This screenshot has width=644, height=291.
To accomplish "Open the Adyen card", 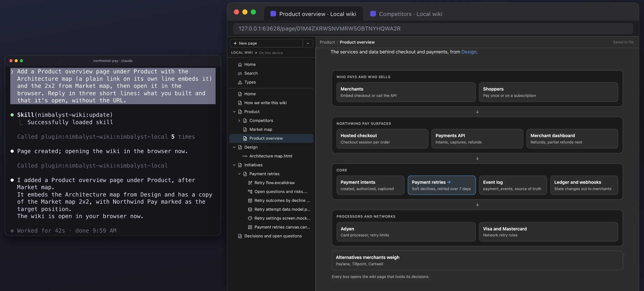I will (406, 232).
